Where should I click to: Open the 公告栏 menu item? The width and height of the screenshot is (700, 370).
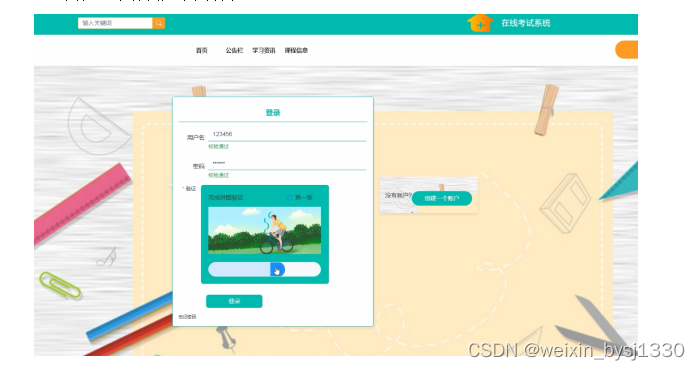click(234, 50)
